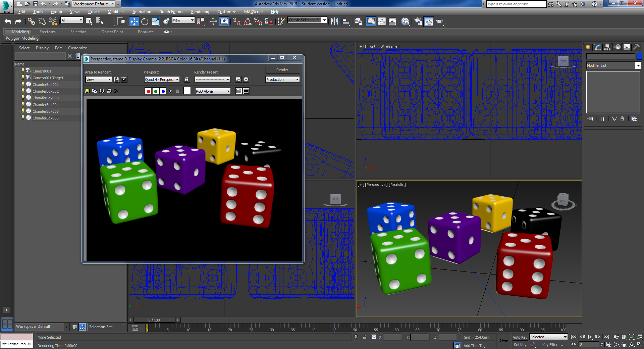Click the Print Image icon in render window
The width and height of the screenshot is (644, 349).
[x=109, y=91]
